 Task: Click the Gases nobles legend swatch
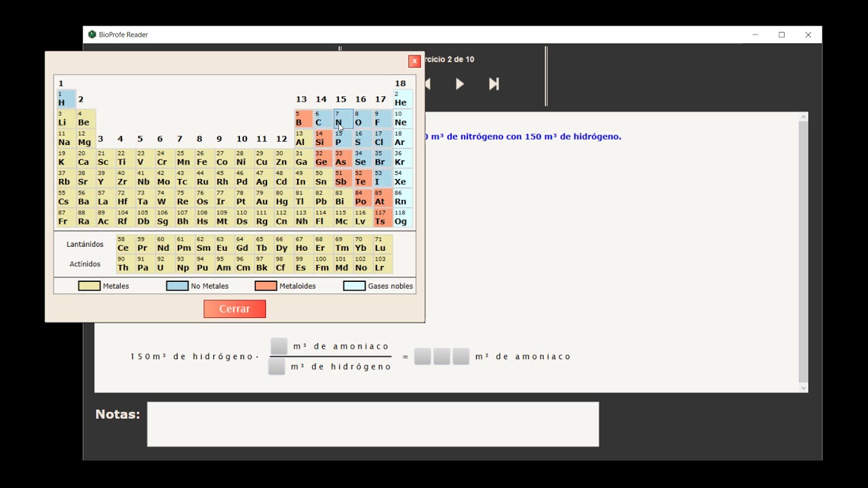354,286
